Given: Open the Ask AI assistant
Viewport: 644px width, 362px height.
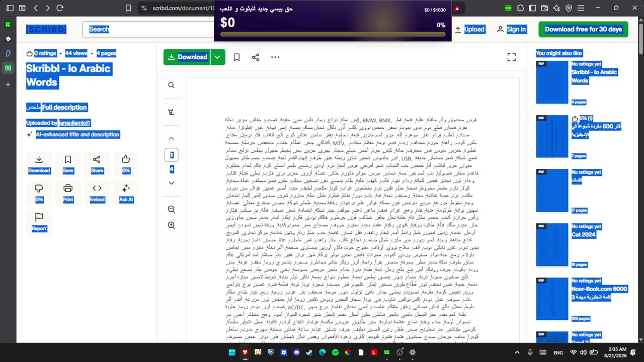Looking at the screenshot, I should pyautogui.click(x=126, y=194).
